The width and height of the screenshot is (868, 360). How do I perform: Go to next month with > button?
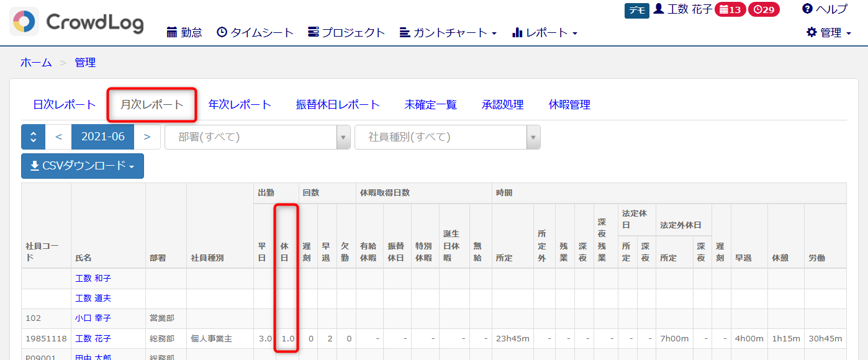147,137
